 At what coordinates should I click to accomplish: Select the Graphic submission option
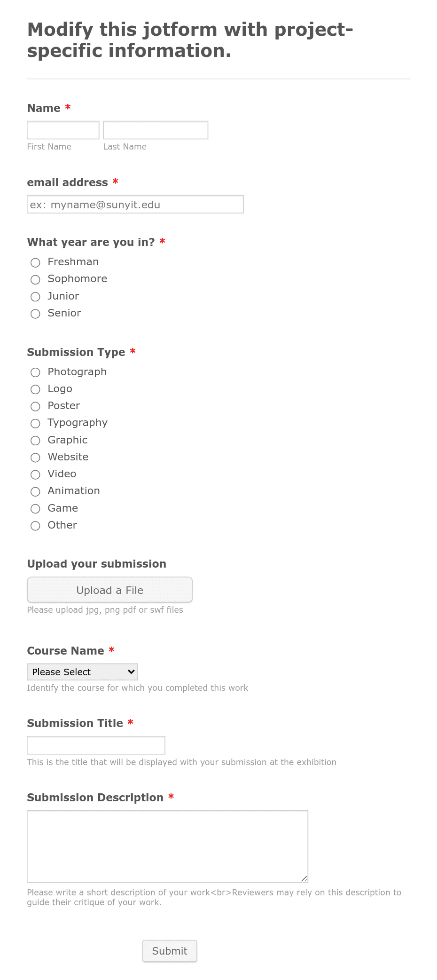point(35,441)
